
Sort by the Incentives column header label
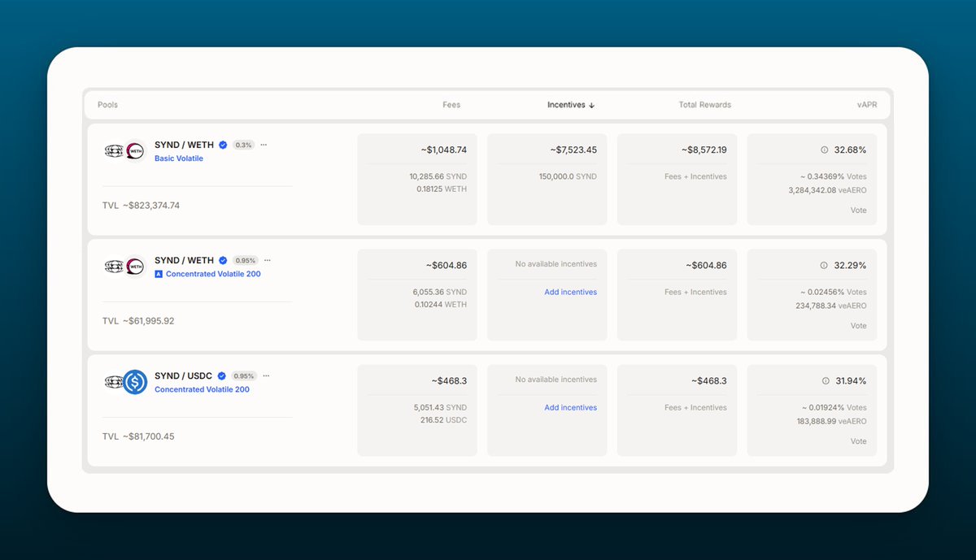pos(566,105)
